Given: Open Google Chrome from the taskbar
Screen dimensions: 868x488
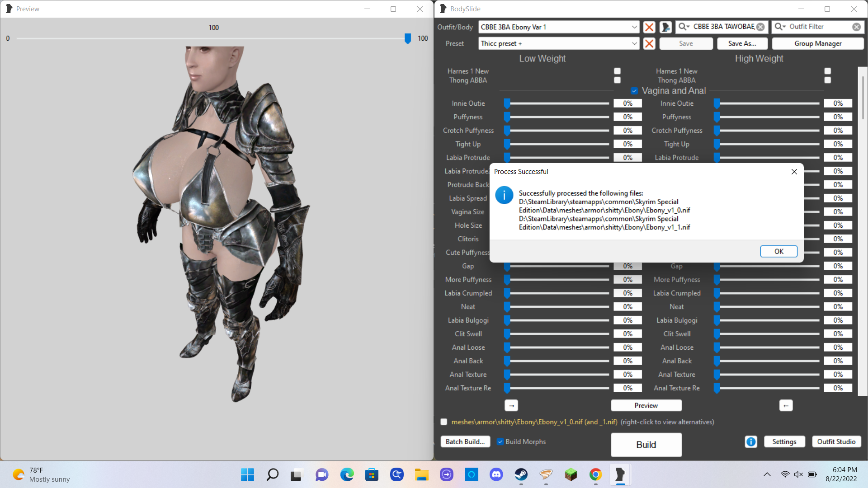Looking at the screenshot, I should pos(595,475).
